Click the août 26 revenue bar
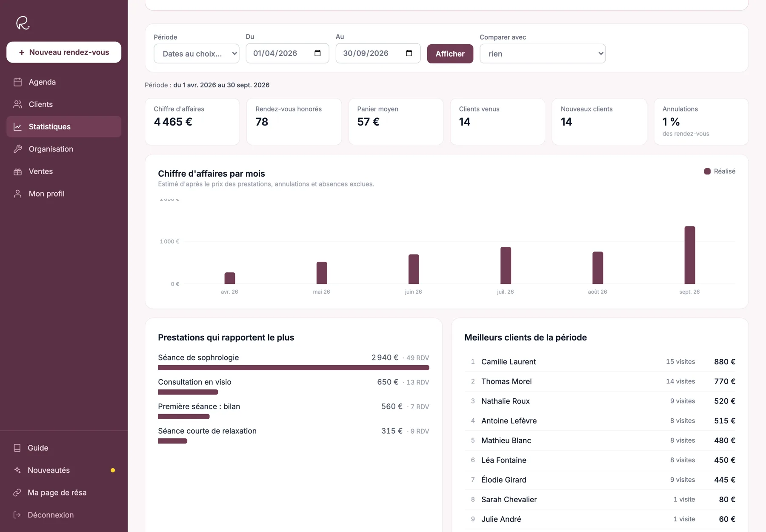This screenshot has width=766, height=532. pos(597,268)
